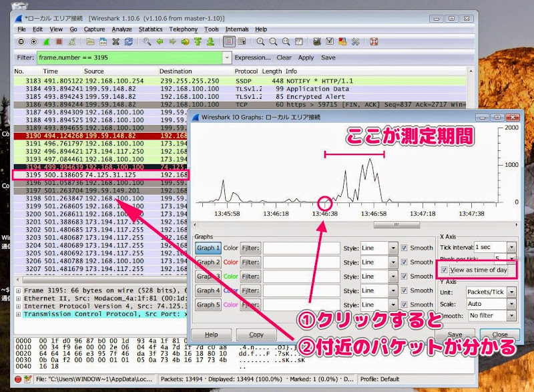This screenshot has width=534, height=392.
Task: Go to a specific packet number
Action: pos(185,42)
